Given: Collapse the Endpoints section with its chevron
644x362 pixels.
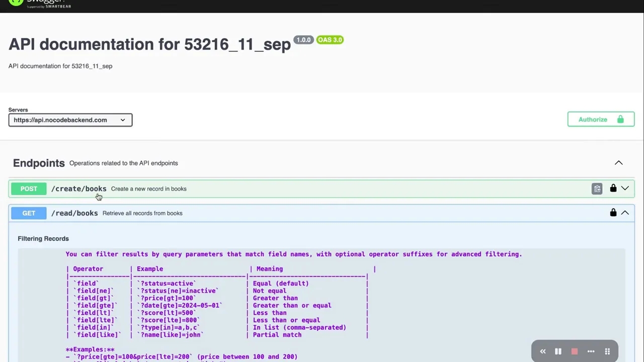Looking at the screenshot, I should [618, 163].
